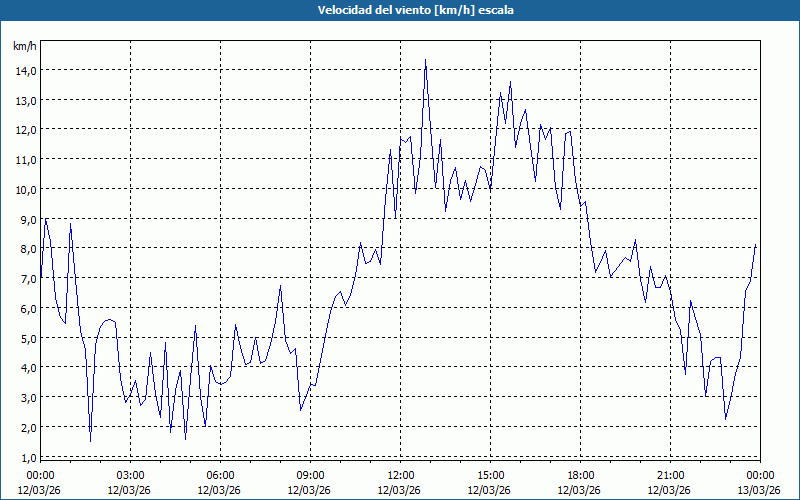
Task: Click the 21:00 time axis label
Action: pos(670,476)
